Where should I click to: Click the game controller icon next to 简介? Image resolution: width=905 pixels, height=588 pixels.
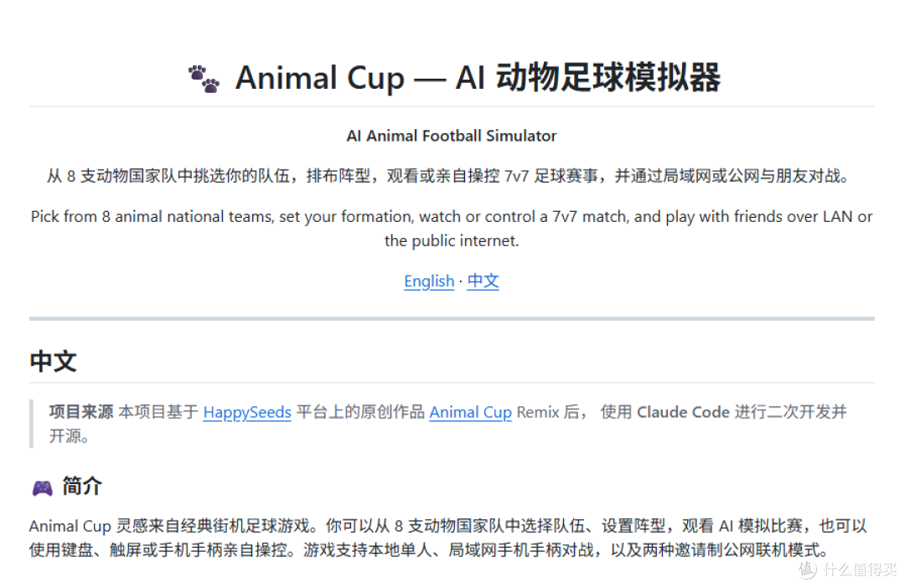point(42,488)
